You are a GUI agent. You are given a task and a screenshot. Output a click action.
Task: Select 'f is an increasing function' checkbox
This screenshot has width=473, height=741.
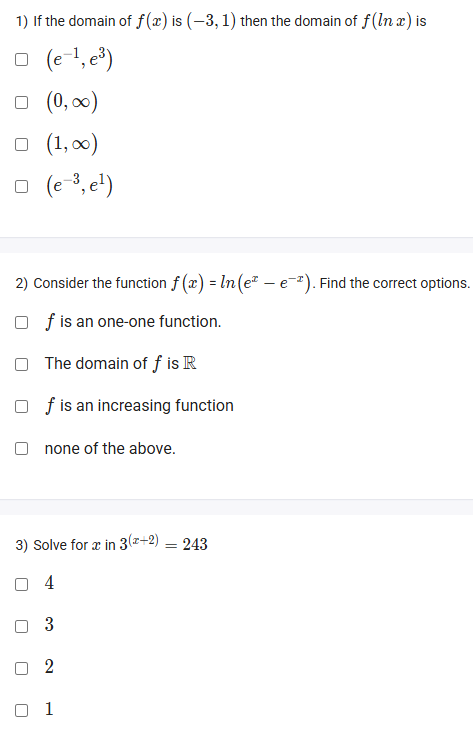(x=21, y=406)
